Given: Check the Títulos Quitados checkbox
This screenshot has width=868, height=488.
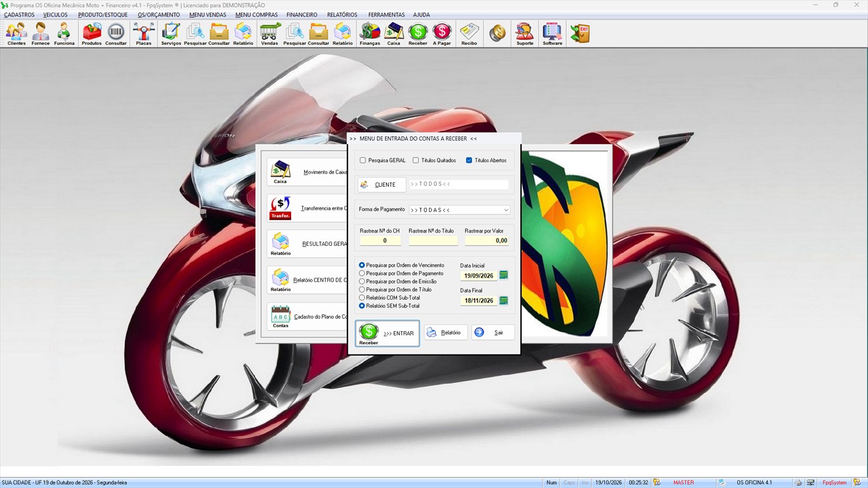Looking at the screenshot, I should (x=416, y=160).
